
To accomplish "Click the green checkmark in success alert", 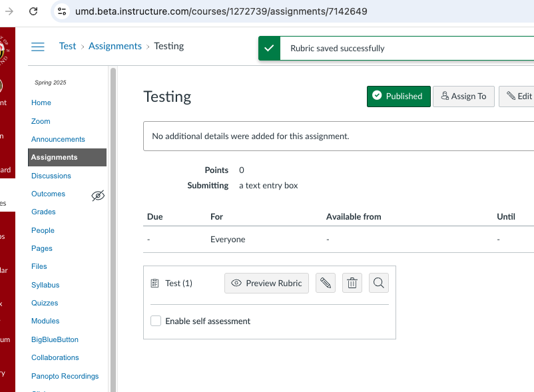I will (269, 49).
